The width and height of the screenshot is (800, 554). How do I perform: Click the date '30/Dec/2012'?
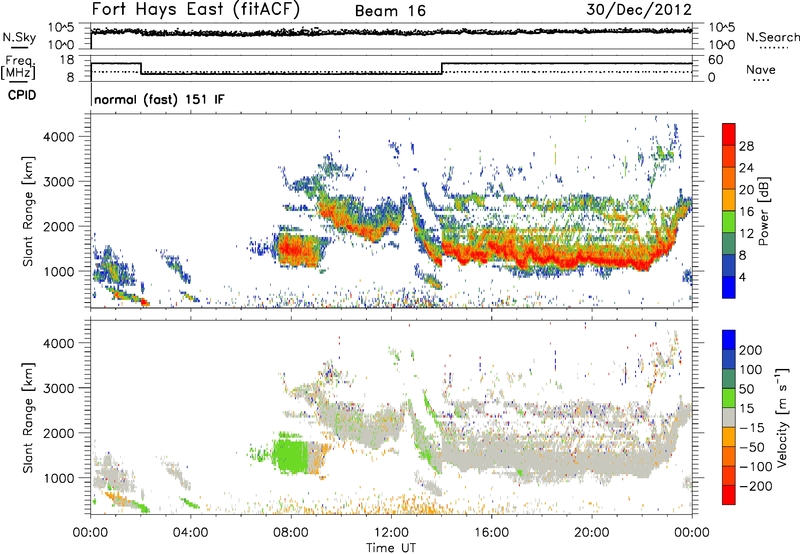click(x=639, y=9)
